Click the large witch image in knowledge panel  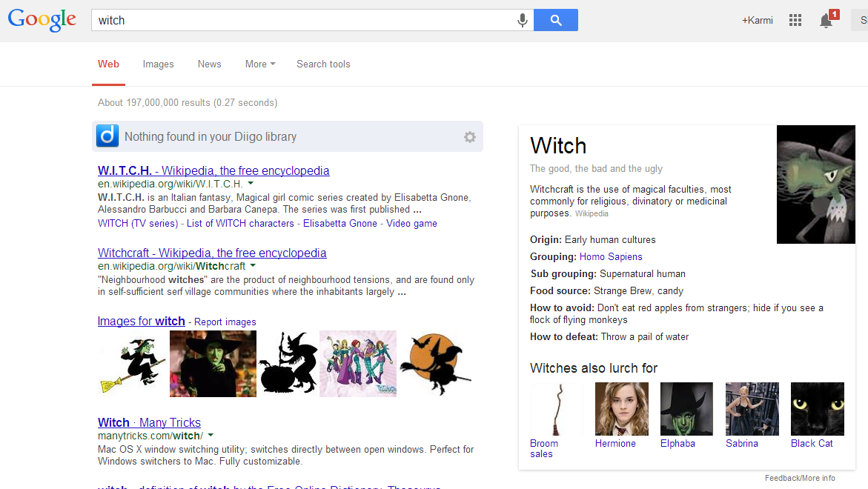tap(816, 184)
